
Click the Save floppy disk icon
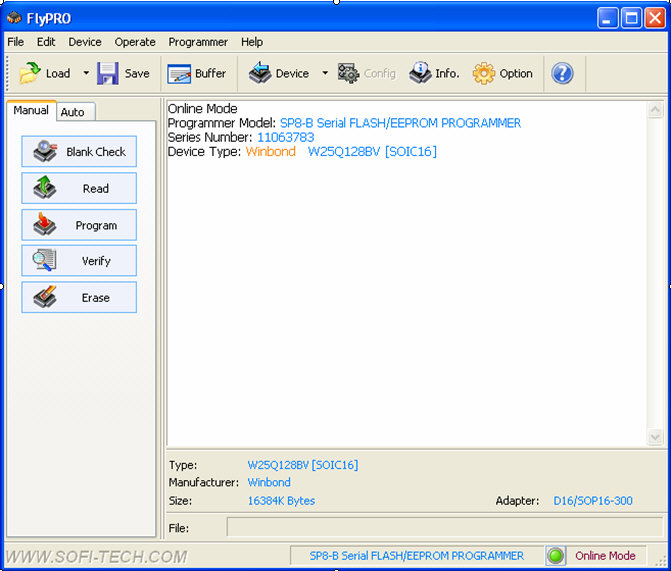107,73
